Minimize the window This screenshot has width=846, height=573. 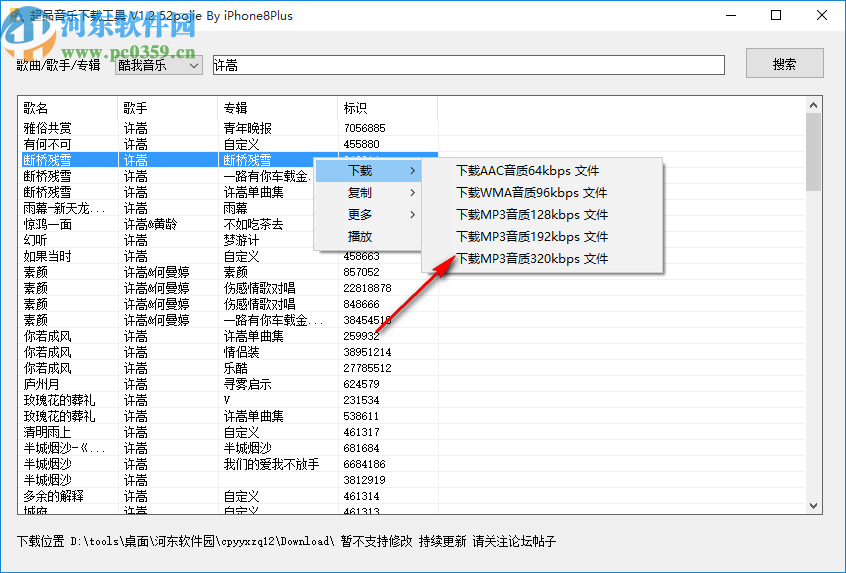731,16
